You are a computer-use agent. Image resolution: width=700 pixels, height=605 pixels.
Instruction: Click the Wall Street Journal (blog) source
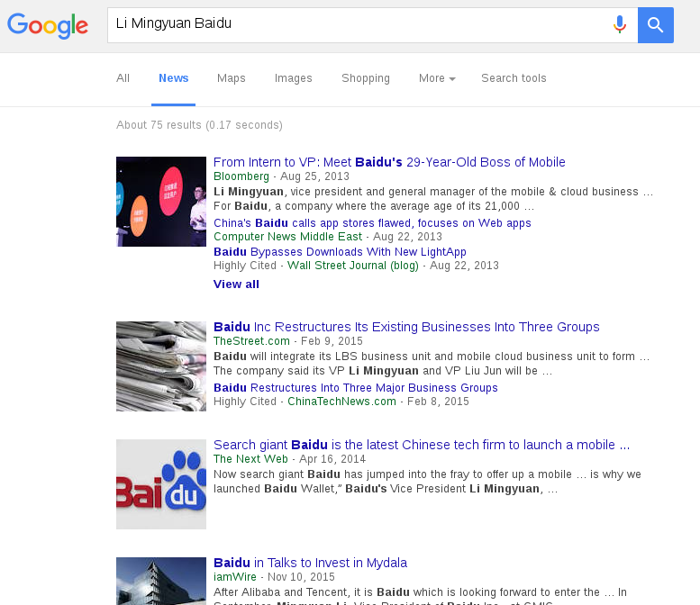coord(352,266)
